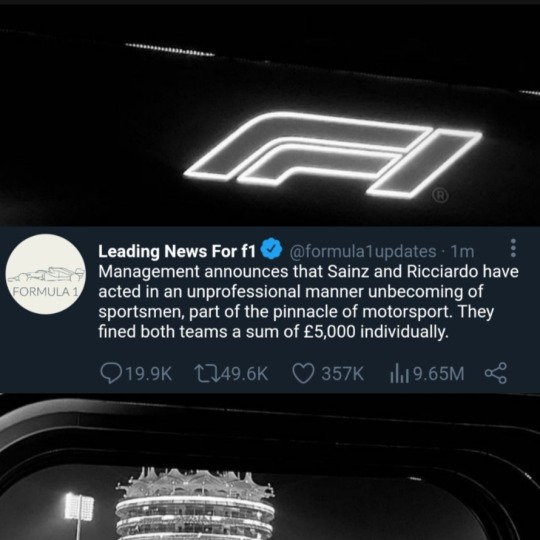The image size is (540, 540).
Task: Click the blue verified badge
Action: point(272,249)
